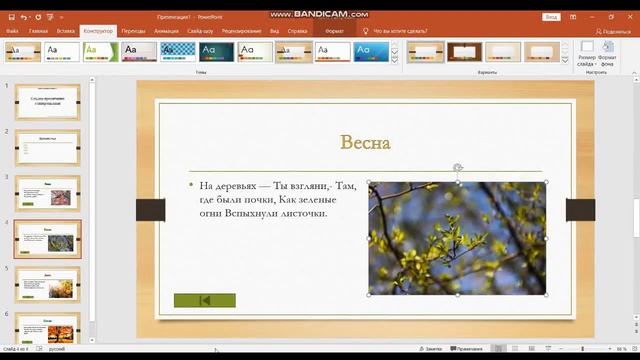Apply the plain white Office theme thumbnail
The height and width of the screenshot is (360, 640).
pyautogui.click(x=62, y=52)
